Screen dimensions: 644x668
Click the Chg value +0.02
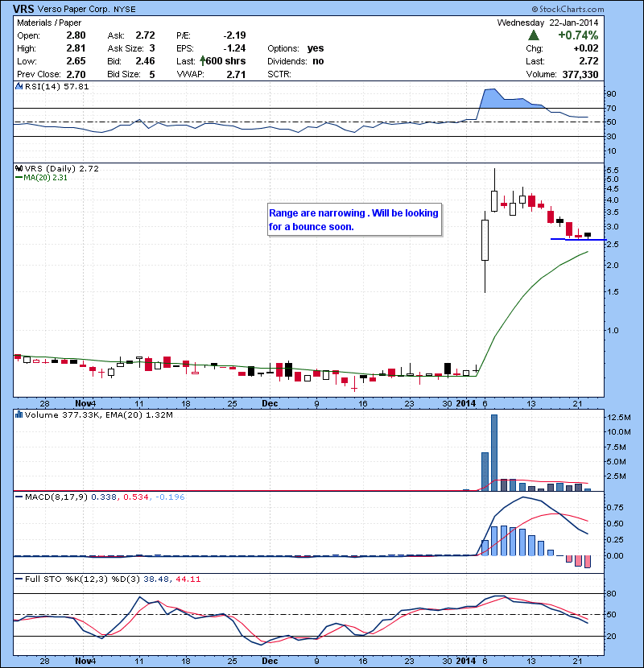coord(586,48)
